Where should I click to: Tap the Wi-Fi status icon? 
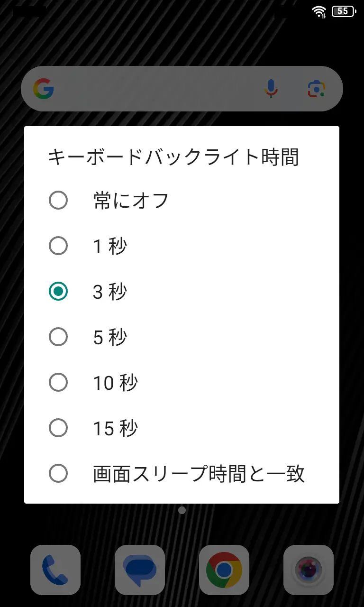point(320,11)
